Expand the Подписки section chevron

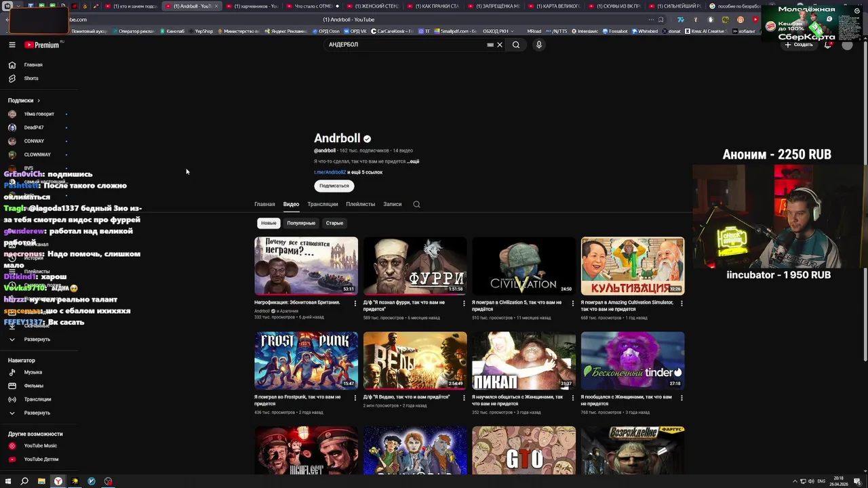[39, 100]
